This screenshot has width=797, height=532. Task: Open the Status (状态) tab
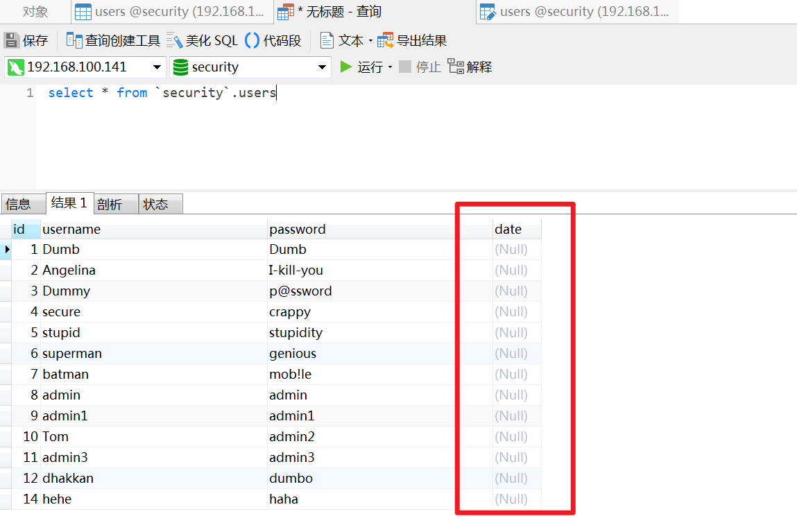click(x=161, y=204)
